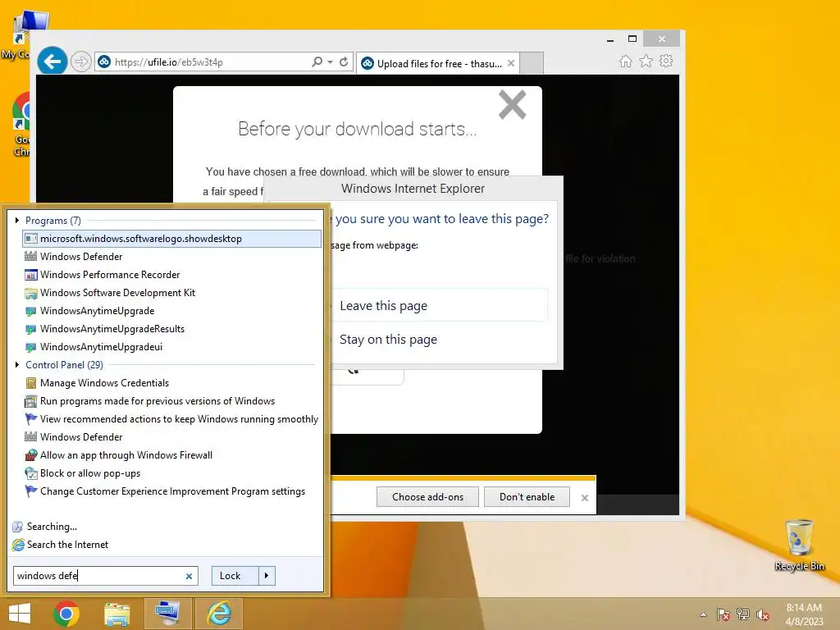The image size is (840, 630).
Task: Switch to Internet Explorer on the taskbar
Action: [218, 614]
